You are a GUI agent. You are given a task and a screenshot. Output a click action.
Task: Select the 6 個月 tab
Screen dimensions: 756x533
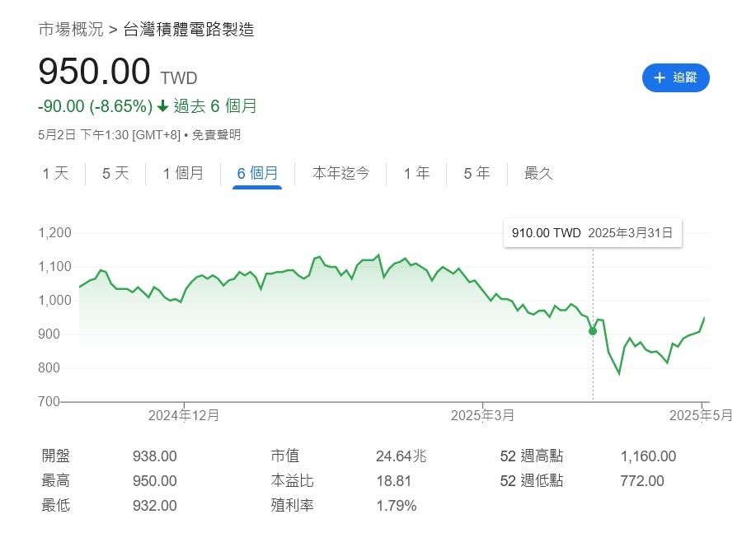tap(257, 173)
